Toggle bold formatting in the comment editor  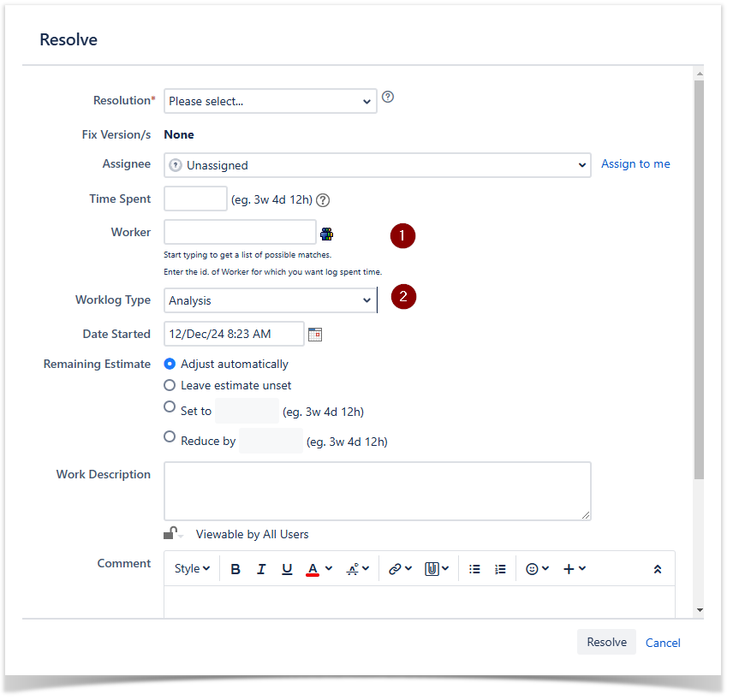pos(235,569)
